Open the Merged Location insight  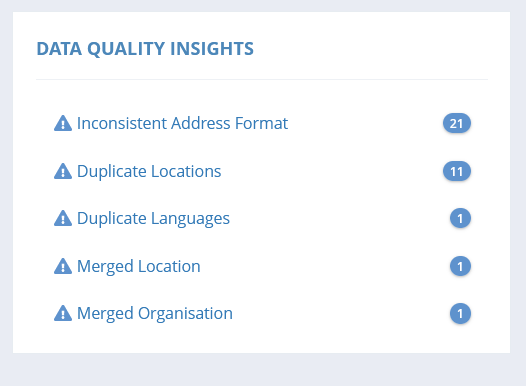pyautogui.click(x=139, y=267)
